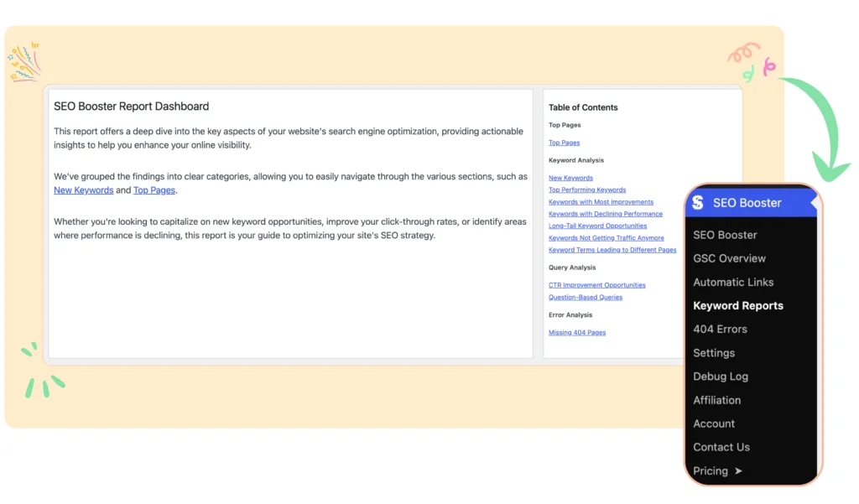Open CTR Improvement Opportunities link

click(x=596, y=285)
